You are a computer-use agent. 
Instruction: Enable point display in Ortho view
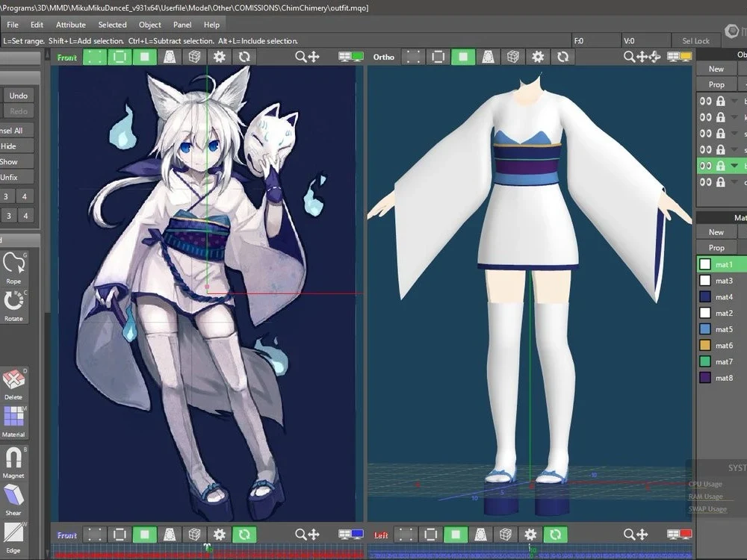point(414,57)
